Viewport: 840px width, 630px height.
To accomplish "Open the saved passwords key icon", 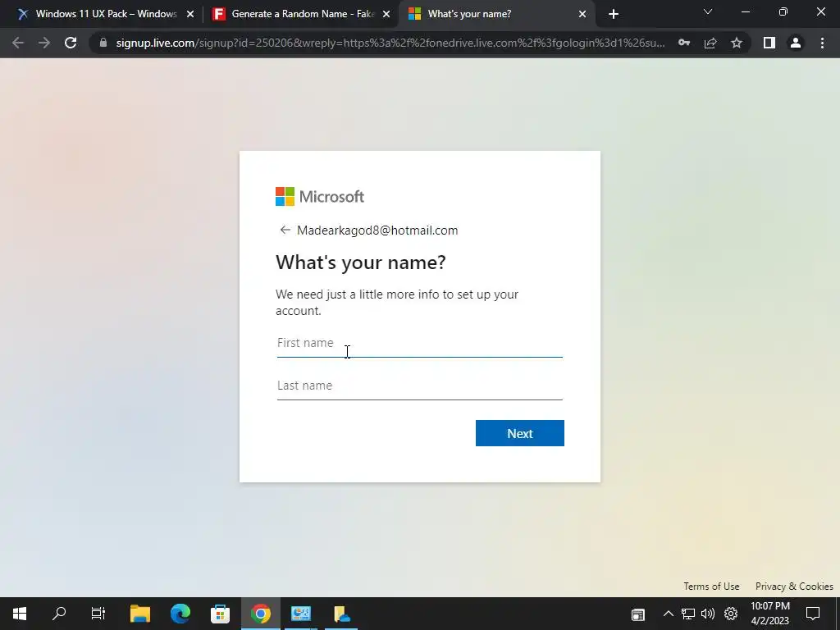I will [684, 43].
